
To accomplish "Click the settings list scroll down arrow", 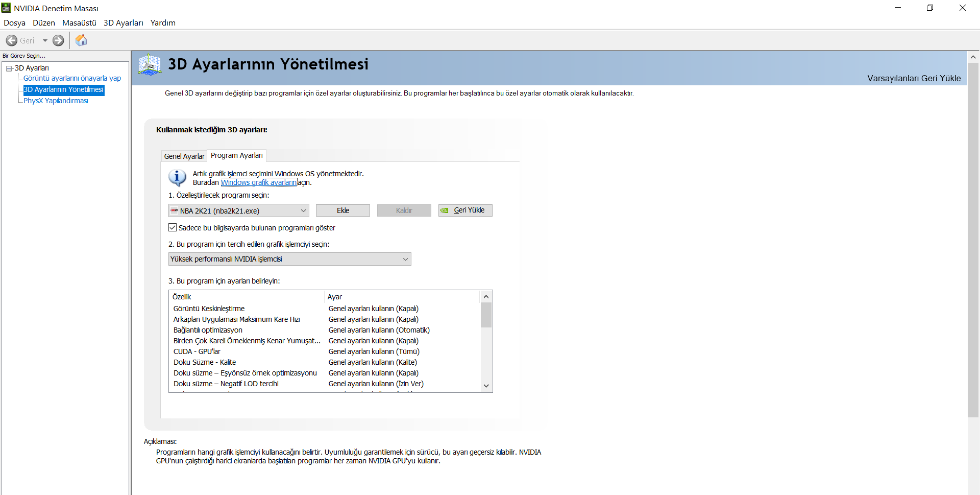I will click(x=486, y=386).
